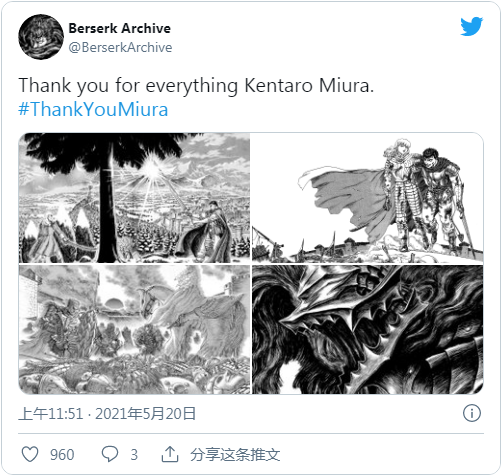Click the reply speech bubble icon
Screen dimensions: 502x476
pos(110,454)
